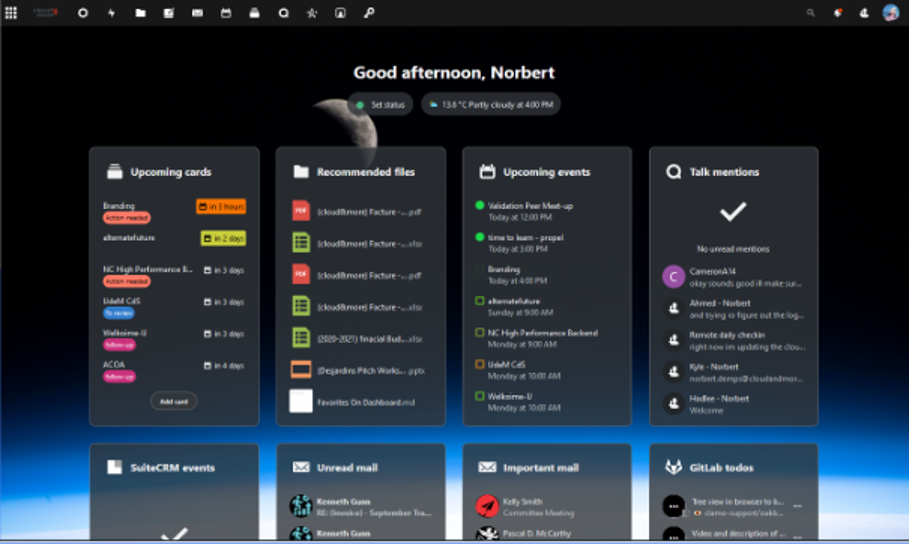Screen dimensions: 909x544
Task: Open the Passwords key icon in top bar
Action: click(369, 13)
